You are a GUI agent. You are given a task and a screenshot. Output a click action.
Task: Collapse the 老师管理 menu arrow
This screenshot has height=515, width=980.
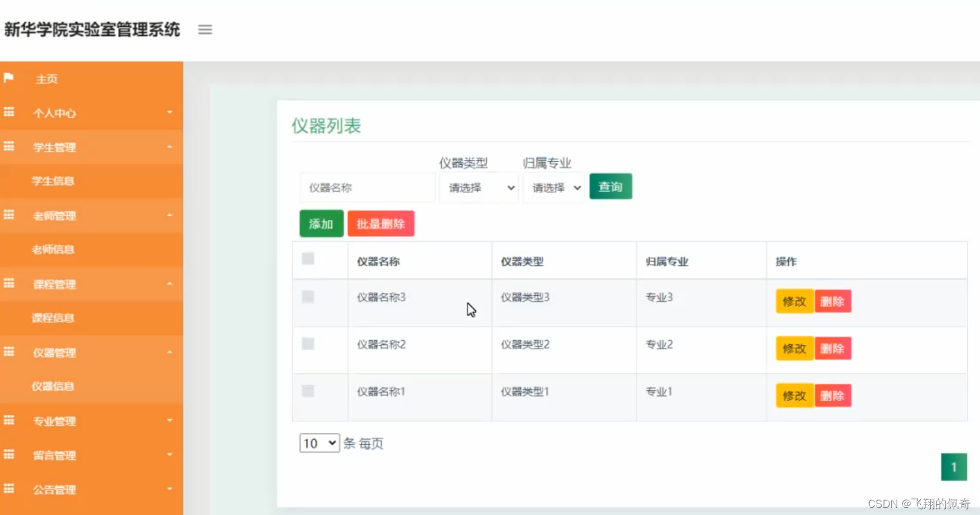click(x=170, y=215)
